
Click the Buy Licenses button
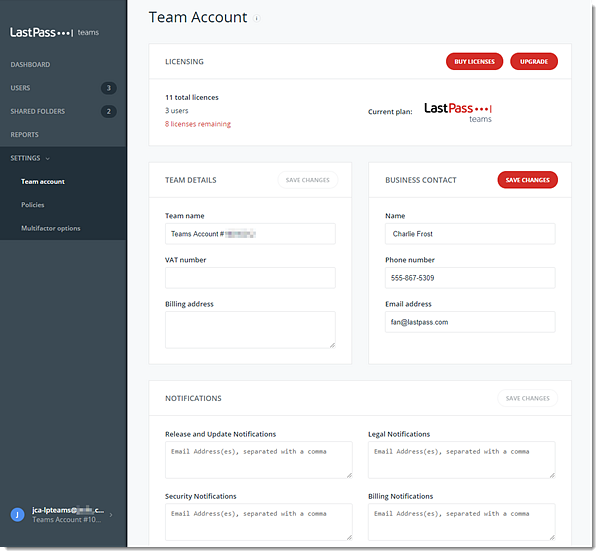474,62
